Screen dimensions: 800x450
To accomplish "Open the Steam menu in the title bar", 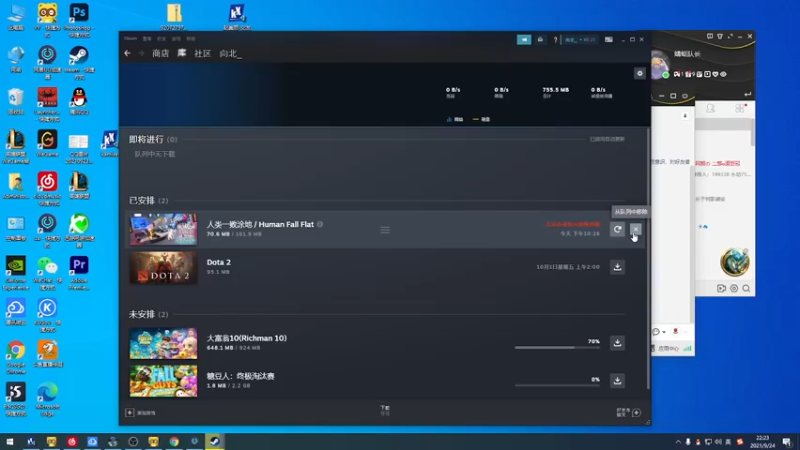I will pyautogui.click(x=131, y=39).
